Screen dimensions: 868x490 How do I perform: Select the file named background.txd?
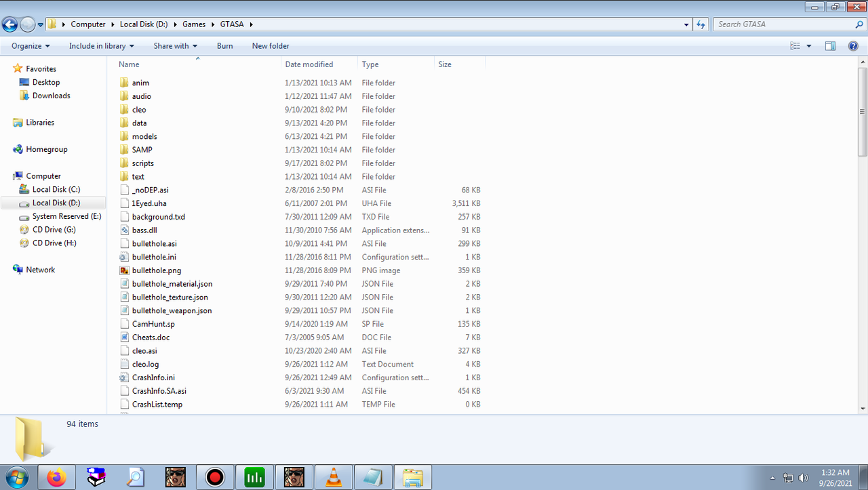coord(159,217)
